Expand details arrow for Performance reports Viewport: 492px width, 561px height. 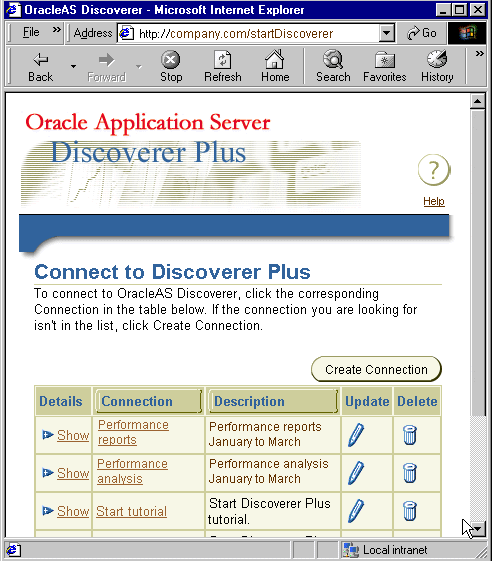[48, 435]
